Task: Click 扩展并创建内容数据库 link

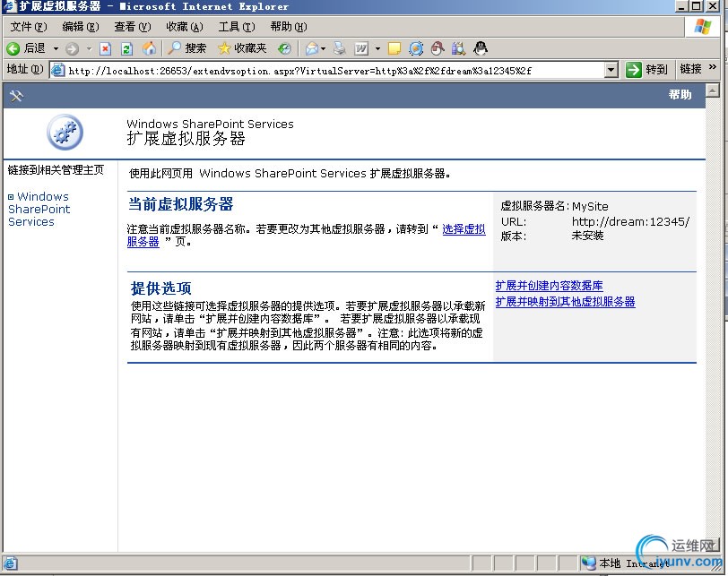Action: (550, 286)
